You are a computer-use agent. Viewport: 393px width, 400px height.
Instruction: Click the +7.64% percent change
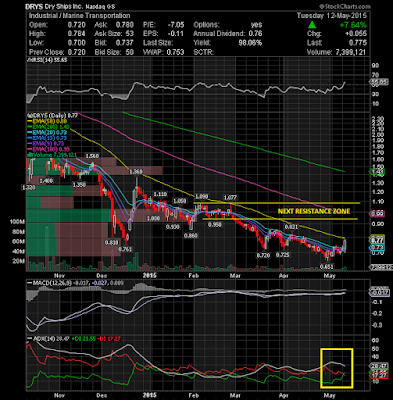click(353, 25)
